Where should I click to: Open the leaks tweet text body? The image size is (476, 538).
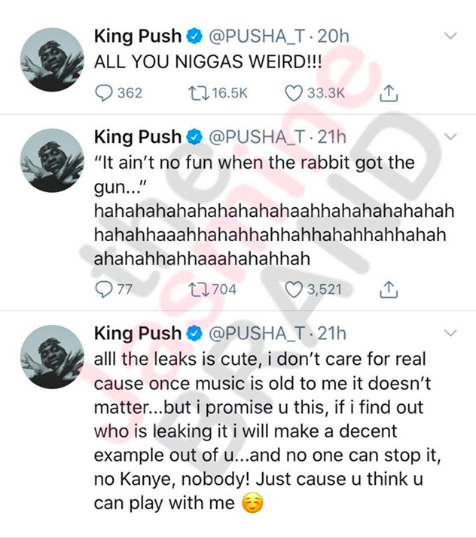[267, 431]
